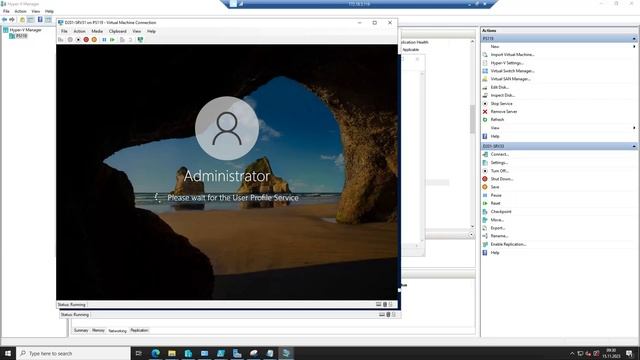The height and width of the screenshot is (360, 640).
Task: Open File Explorer from taskbar
Action: (172, 353)
